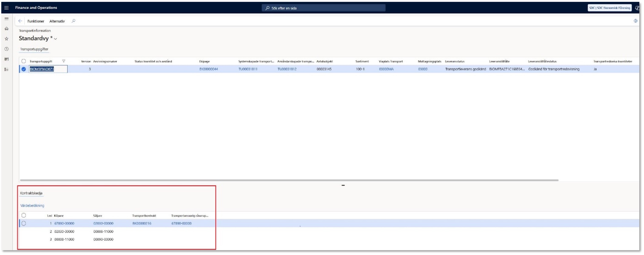The height and width of the screenshot is (255, 644).
Task: Open Workspaces icon in the sidebar
Action: [x=7, y=59]
